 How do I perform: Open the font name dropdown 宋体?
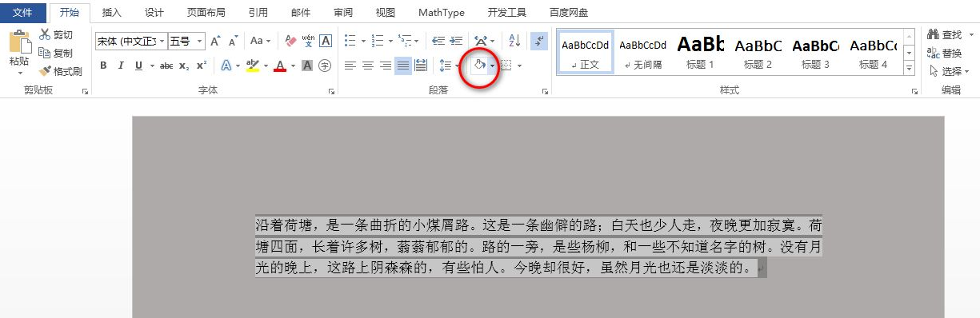(162, 41)
